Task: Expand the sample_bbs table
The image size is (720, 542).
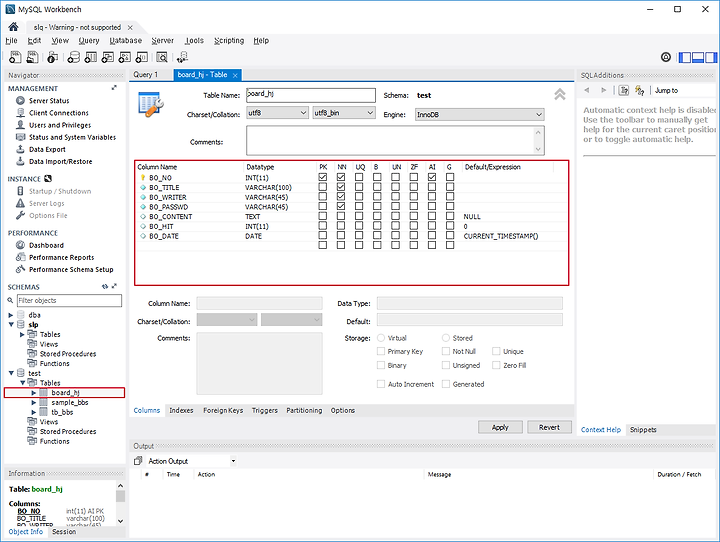Action: pos(34,402)
